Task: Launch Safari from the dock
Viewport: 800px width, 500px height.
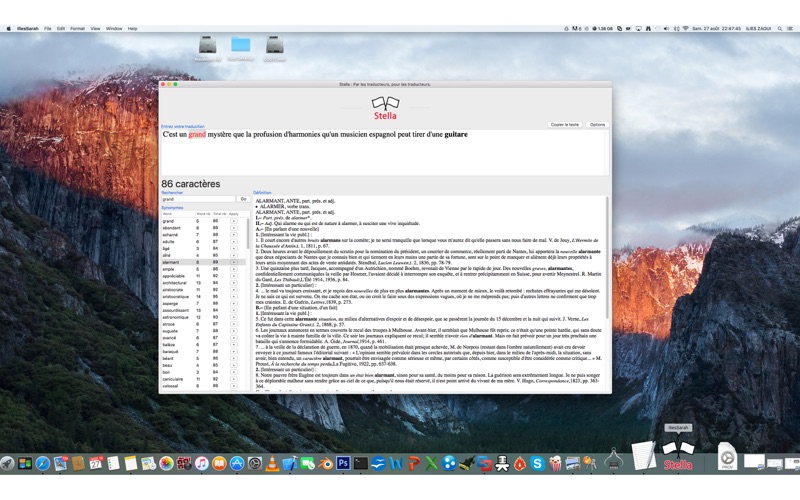Action: pos(42,463)
